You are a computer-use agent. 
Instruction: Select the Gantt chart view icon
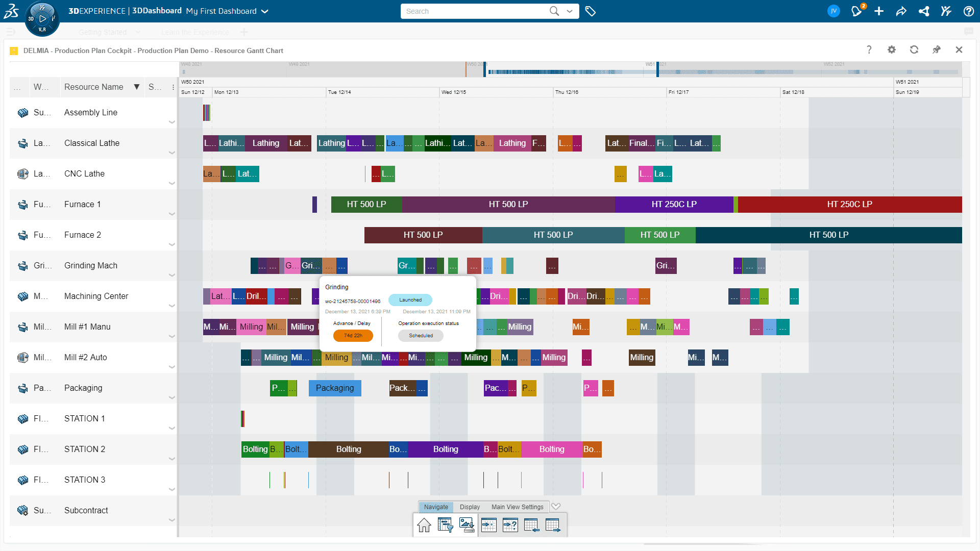coord(444,525)
